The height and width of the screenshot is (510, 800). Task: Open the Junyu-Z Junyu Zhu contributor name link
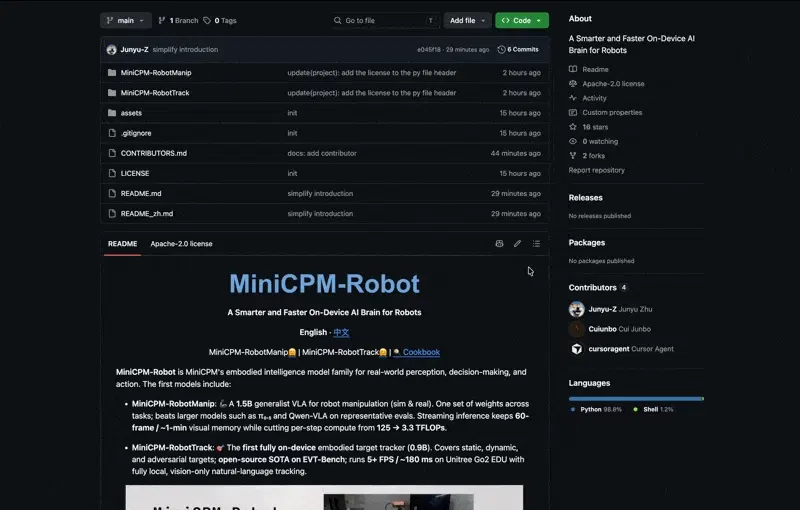(x=620, y=309)
